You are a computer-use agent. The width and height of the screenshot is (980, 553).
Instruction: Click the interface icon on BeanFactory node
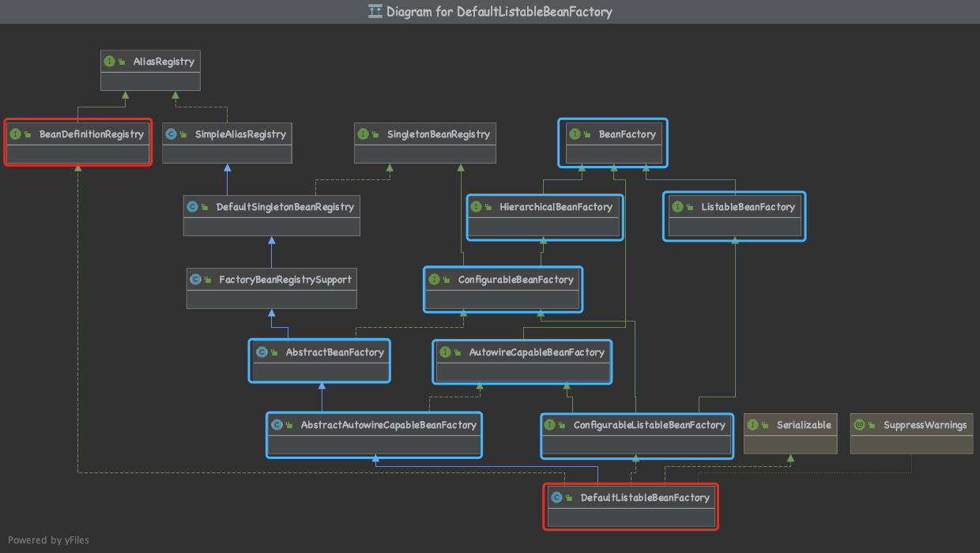575,134
